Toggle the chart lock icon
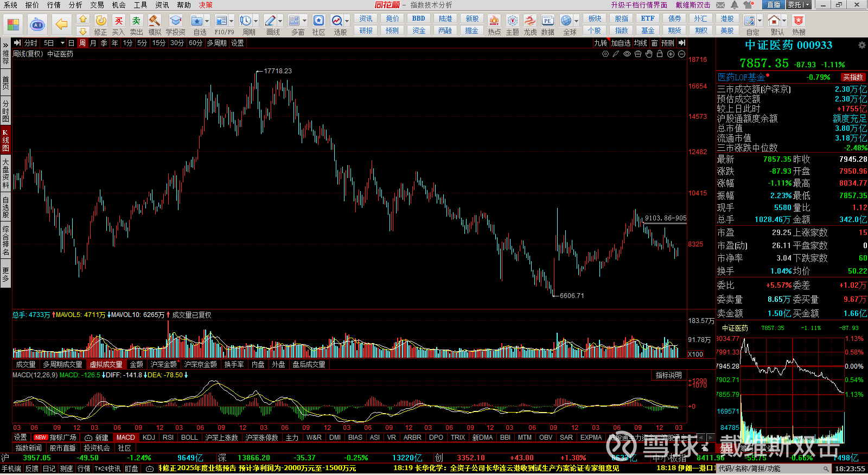Viewport: 868px width, 475px height. [x=660, y=54]
